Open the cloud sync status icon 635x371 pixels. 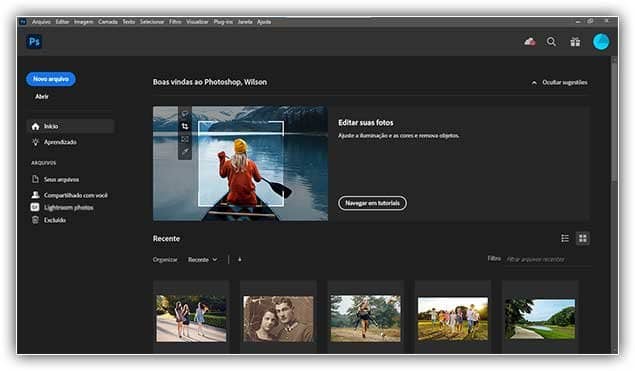click(x=530, y=41)
